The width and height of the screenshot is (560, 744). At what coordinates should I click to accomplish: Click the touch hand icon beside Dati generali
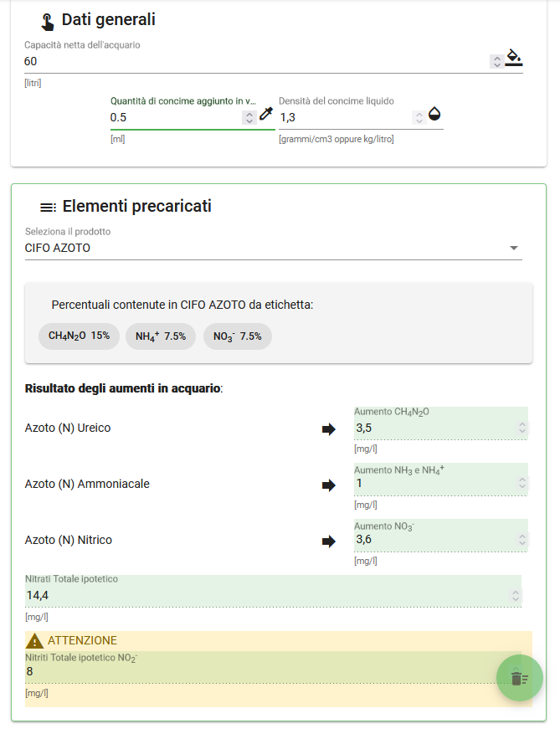pos(47,22)
